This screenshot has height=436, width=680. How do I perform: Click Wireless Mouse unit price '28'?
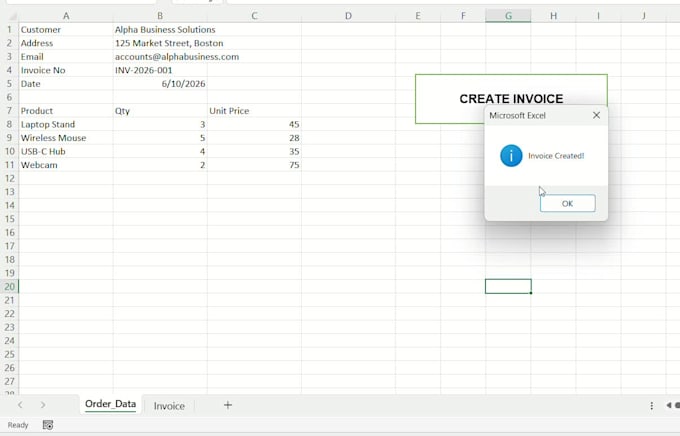254,138
